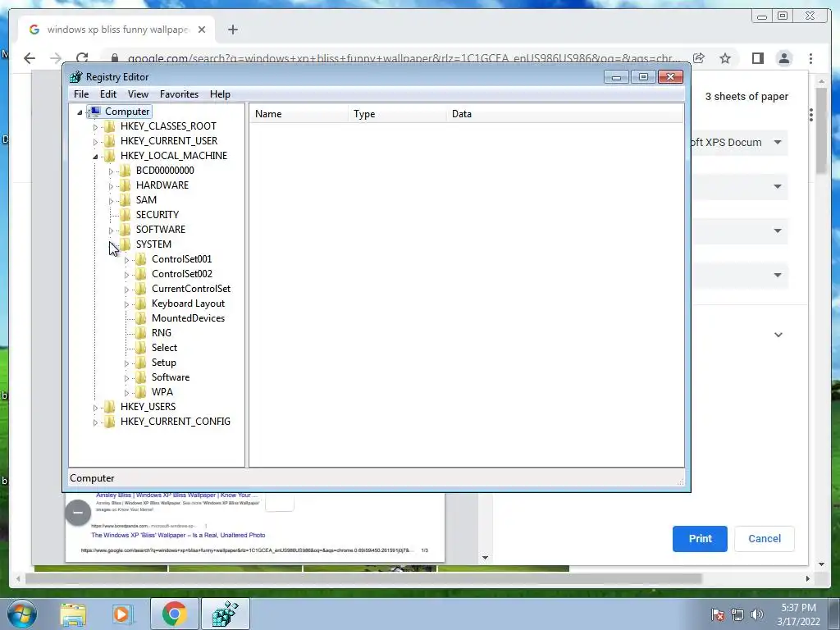
Task: Expand More settings chevron in print dialog
Action: tap(778, 335)
